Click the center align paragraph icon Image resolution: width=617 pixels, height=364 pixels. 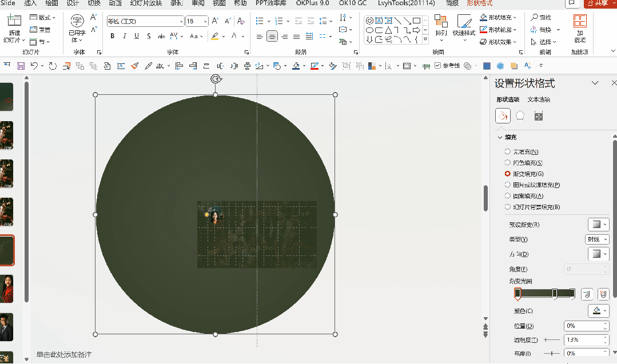pos(272,37)
